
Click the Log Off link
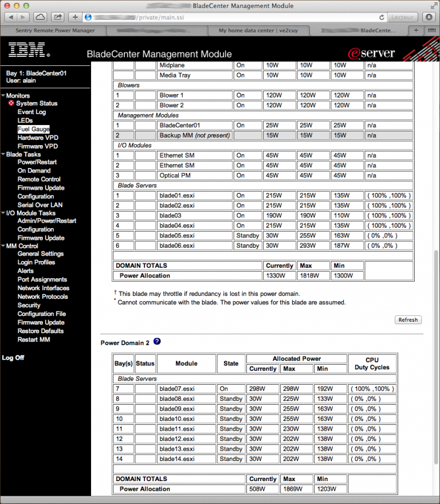click(x=13, y=358)
